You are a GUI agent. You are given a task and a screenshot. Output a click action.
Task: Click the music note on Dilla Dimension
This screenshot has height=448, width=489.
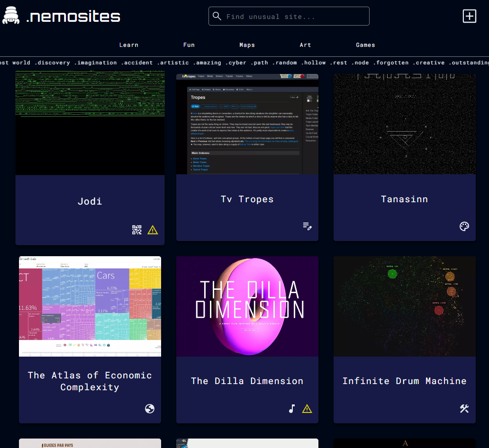(x=292, y=409)
